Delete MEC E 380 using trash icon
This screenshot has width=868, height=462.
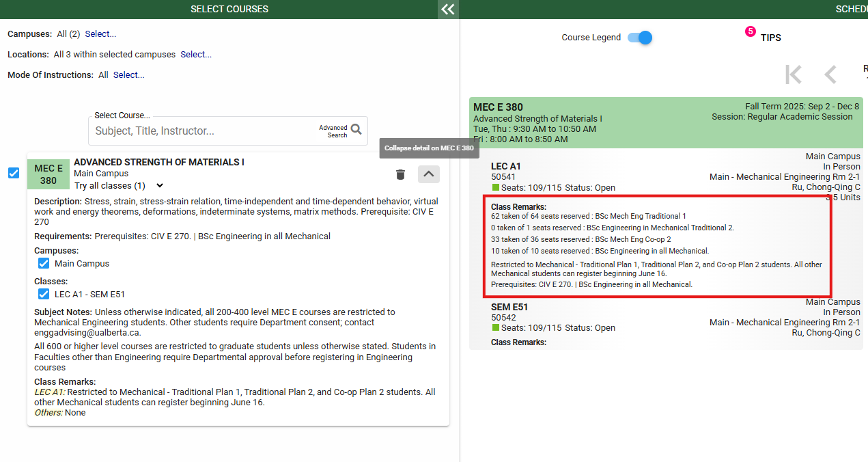(400, 174)
